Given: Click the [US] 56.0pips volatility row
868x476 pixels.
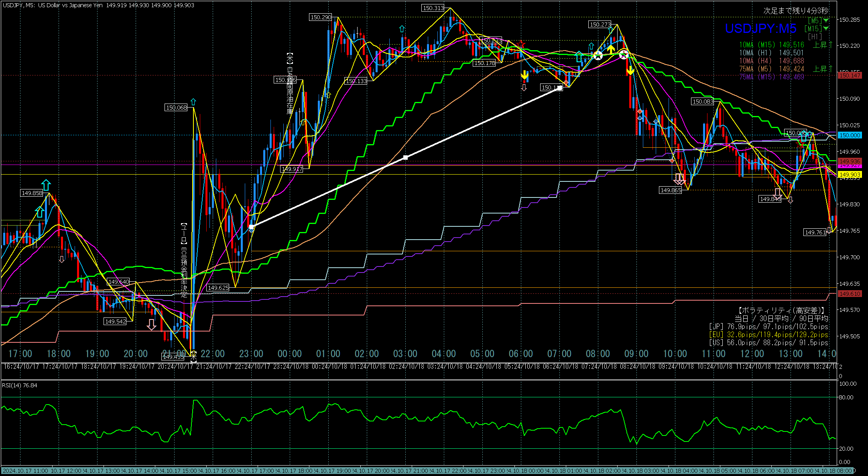Looking at the screenshot, I should [x=768, y=343].
